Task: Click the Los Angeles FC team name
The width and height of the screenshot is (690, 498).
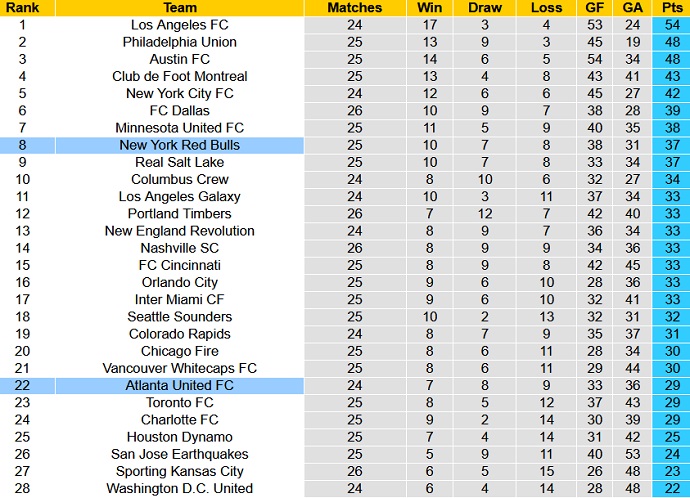Action: click(x=180, y=25)
